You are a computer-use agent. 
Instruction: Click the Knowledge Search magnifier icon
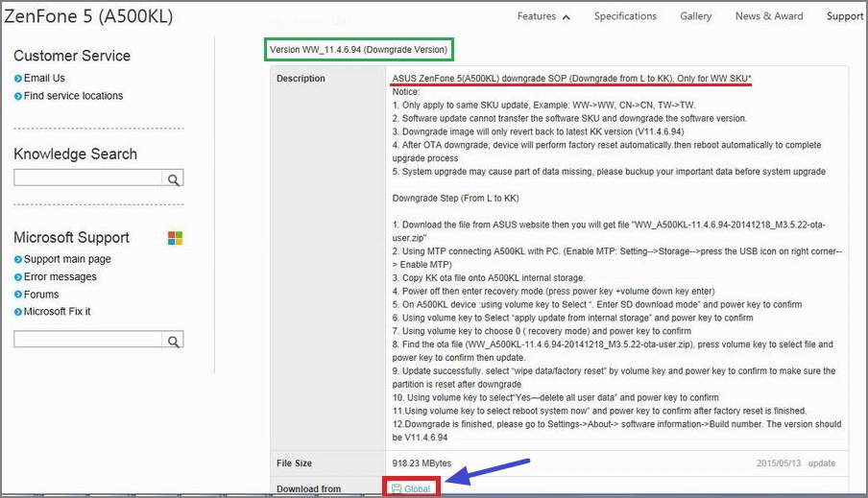(173, 178)
